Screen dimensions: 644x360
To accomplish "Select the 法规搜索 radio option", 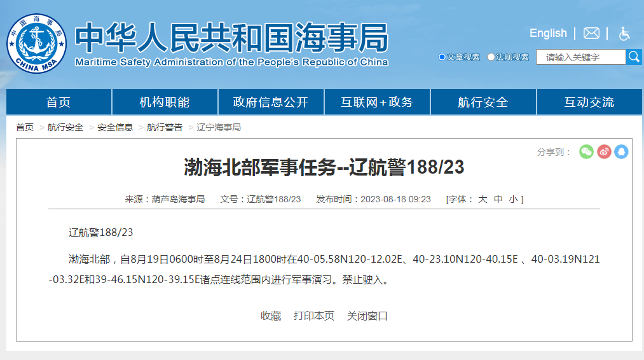I will tap(491, 57).
